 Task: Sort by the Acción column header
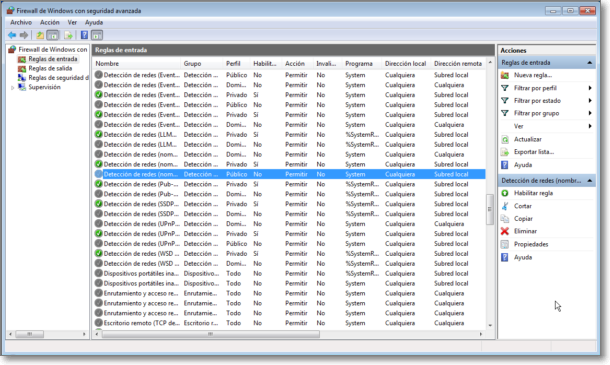point(298,63)
